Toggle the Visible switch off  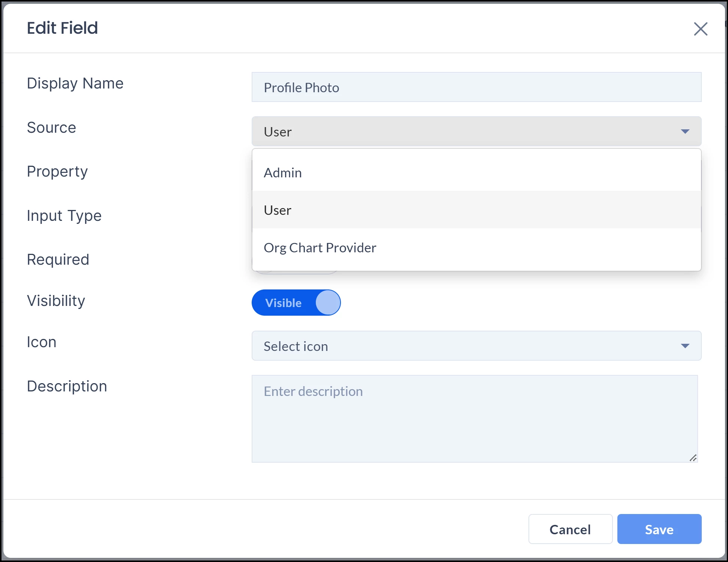296,303
